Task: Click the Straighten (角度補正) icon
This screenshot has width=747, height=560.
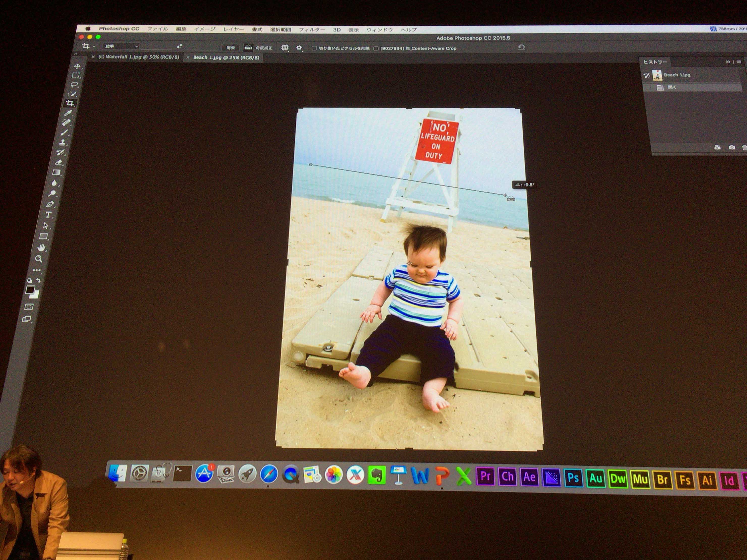Action: 248,48
